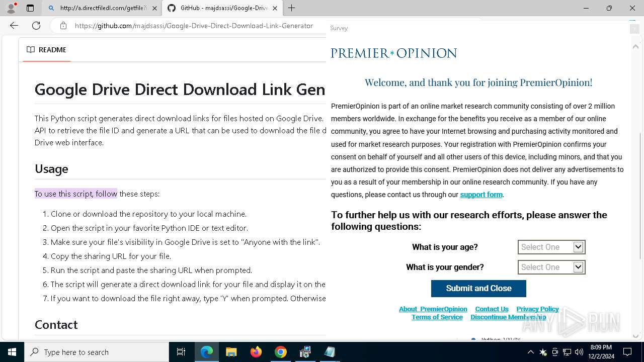
Task: Open Microsoft Edge from the taskbar
Action: 207,352
